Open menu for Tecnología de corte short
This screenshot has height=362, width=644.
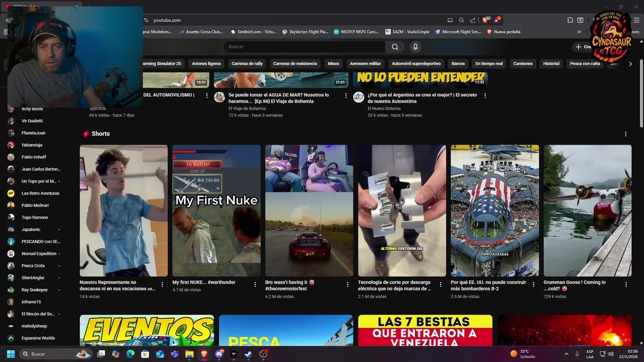(440, 285)
